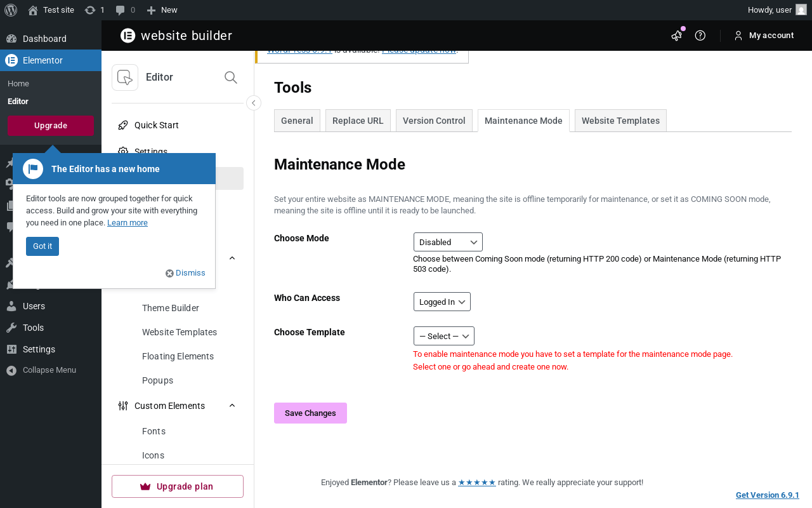Viewport: 812px width, 508px height.
Task: Click the Elementor logo in header
Action: (x=128, y=36)
